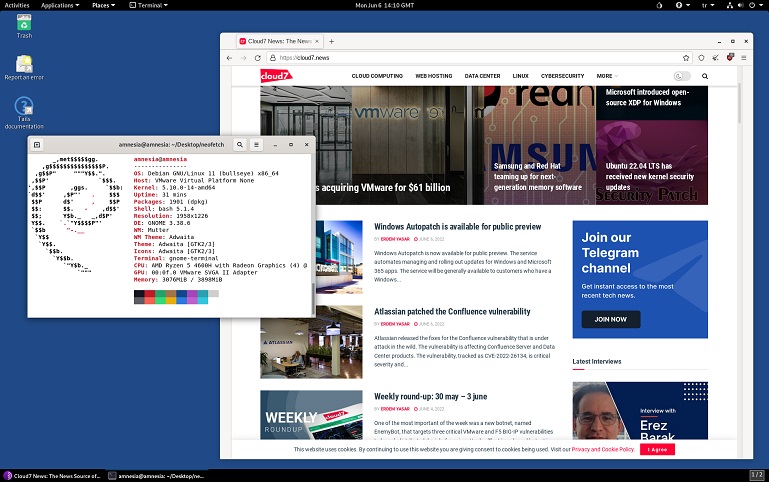Screen dimensions: 769x482
Task: Open Weekly round-up 30 may – 3 june
Action: (x=431, y=396)
